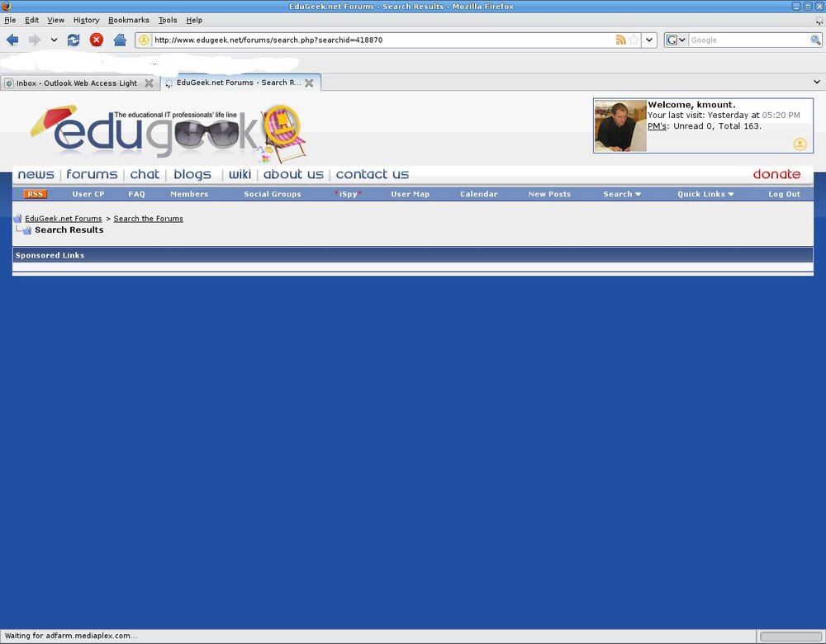Expand the address bar URL history dropdown
The height and width of the screenshot is (644, 826).
(x=649, y=40)
